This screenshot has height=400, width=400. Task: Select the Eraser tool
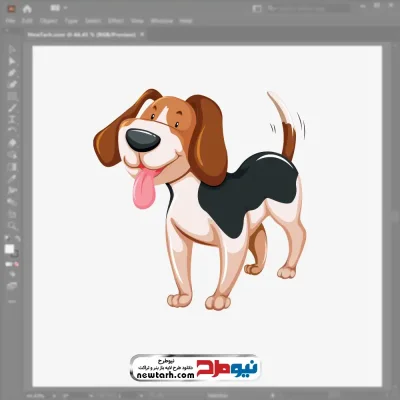click(12, 143)
